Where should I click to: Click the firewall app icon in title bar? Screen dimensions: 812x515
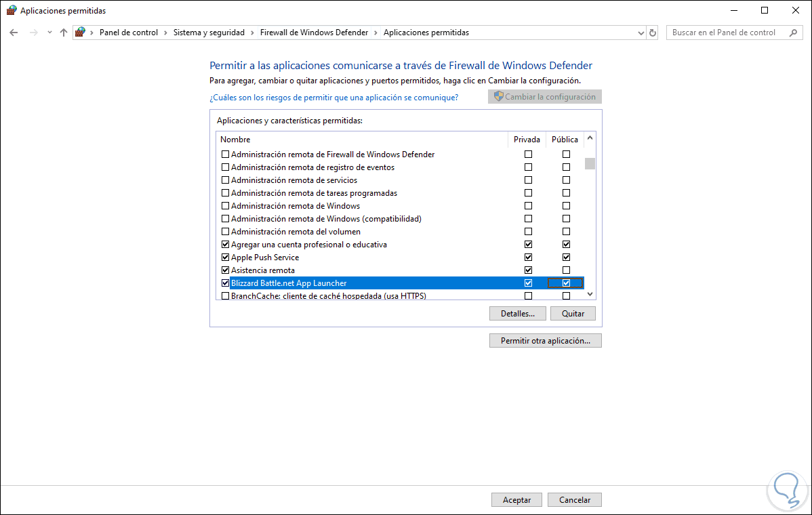tap(11, 9)
